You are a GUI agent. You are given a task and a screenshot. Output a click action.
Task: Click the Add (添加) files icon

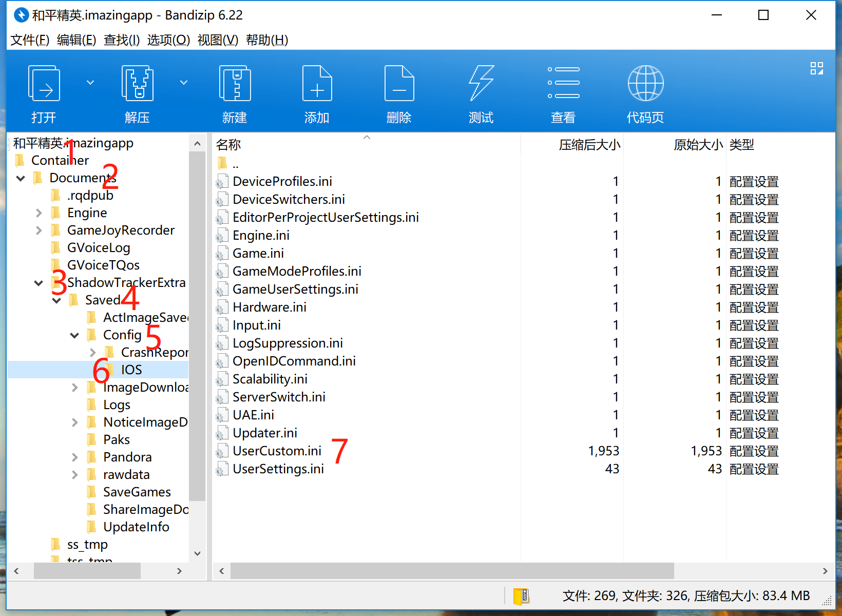pos(317,84)
